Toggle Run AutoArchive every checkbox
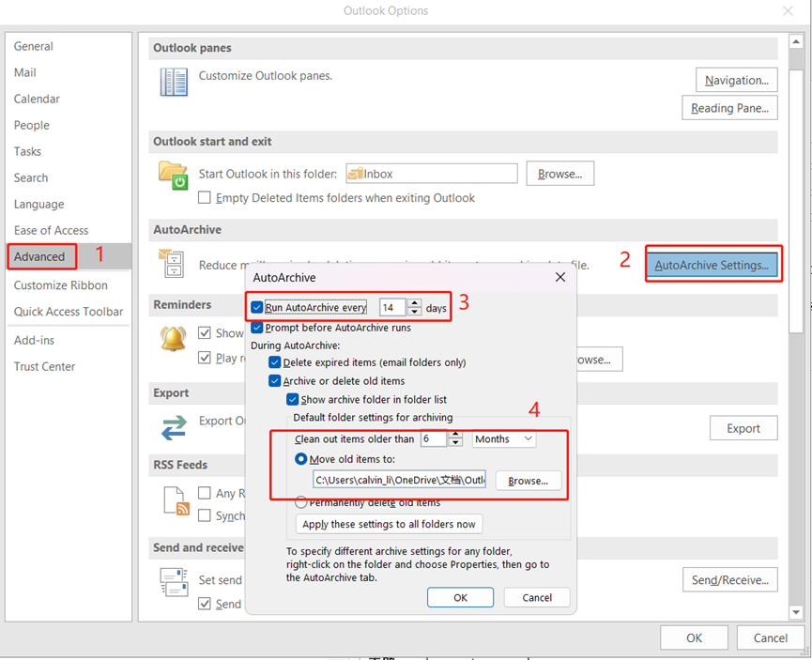 (257, 307)
